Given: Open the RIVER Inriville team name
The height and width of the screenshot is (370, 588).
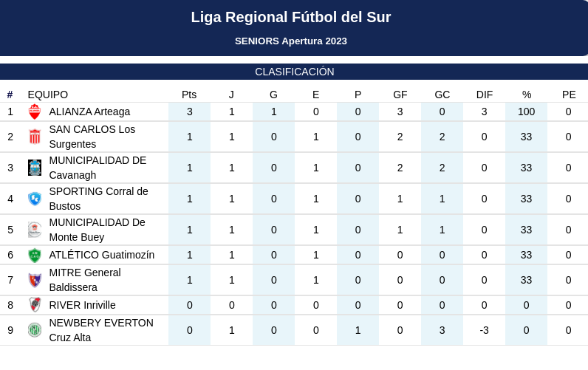Looking at the screenshot, I should [x=82, y=305].
